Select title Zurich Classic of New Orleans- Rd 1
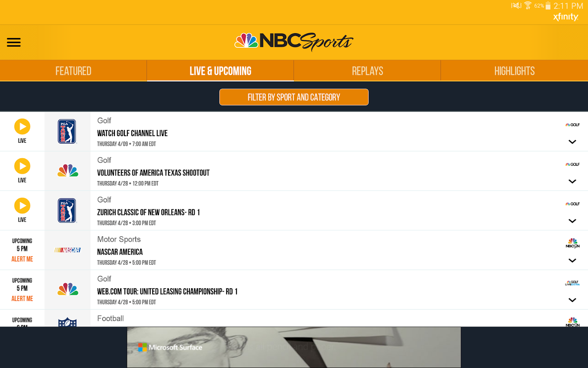Image resolution: width=588 pixels, height=368 pixels. pos(149,212)
